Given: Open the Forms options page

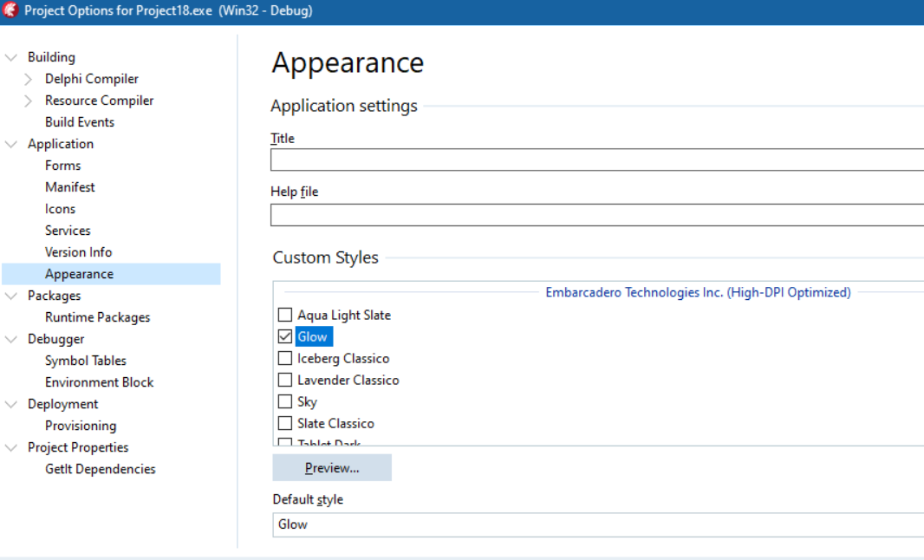Looking at the screenshot, I should pyautogui.click(x=62, y=166).
